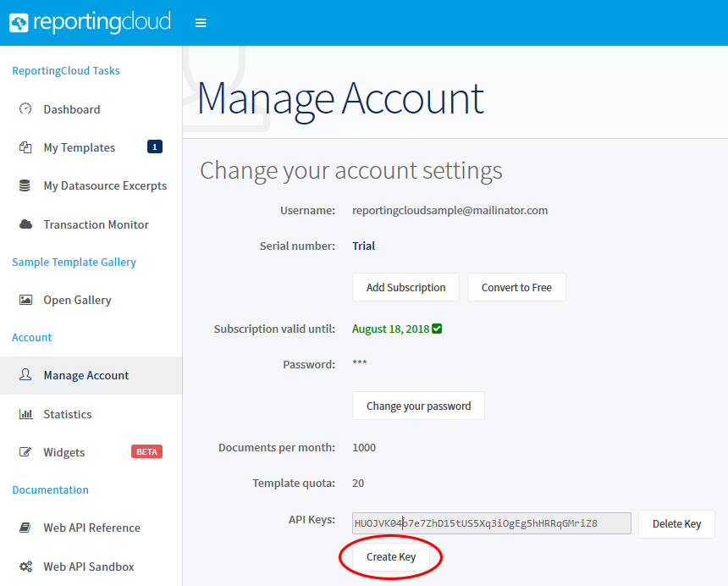Click Change your password button
This screenshot has width=728, height=586.
[418, 406]
